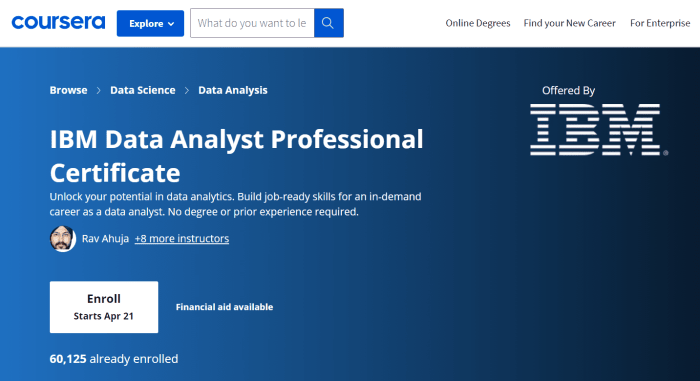Open the Data Science breadcrumb
This screenshot has height=381, width=700.
point(143,90)
